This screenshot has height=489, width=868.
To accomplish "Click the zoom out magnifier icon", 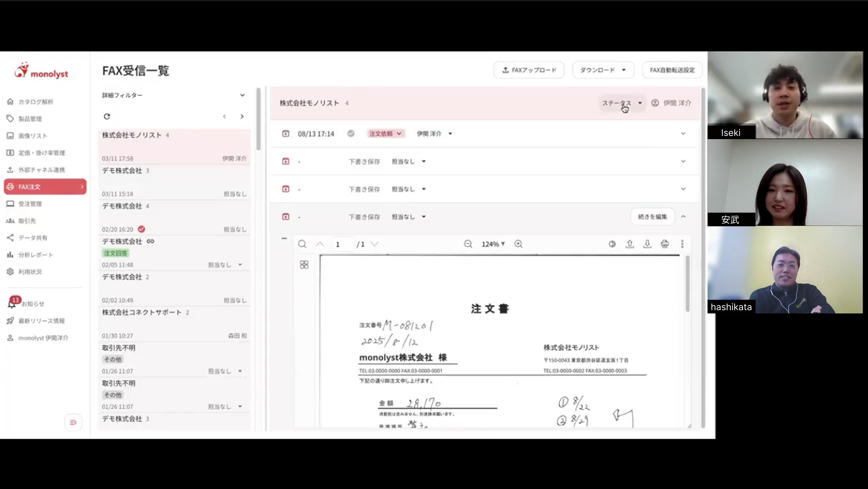I will pos(468,244).
